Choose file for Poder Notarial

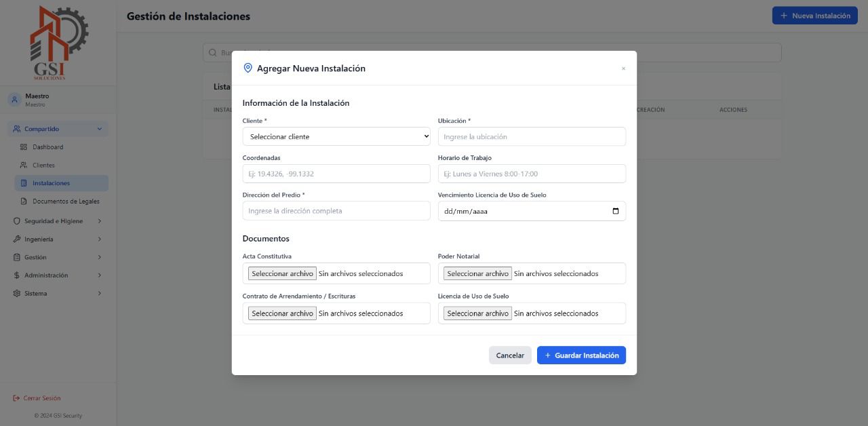[477, 274]
